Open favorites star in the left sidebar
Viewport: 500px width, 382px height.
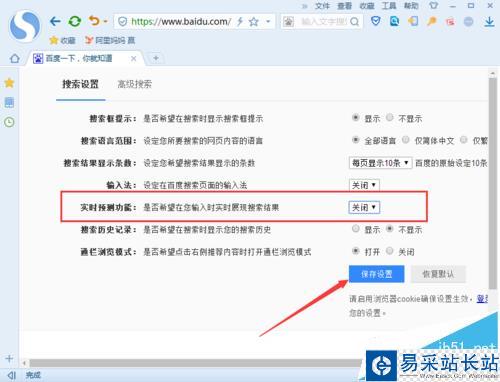(9, 83)
